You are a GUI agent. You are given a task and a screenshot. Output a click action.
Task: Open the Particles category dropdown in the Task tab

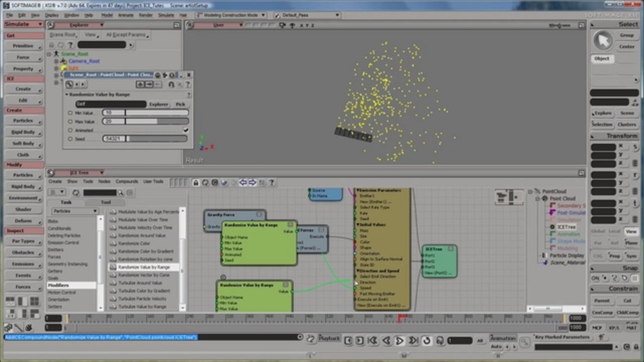75,211
